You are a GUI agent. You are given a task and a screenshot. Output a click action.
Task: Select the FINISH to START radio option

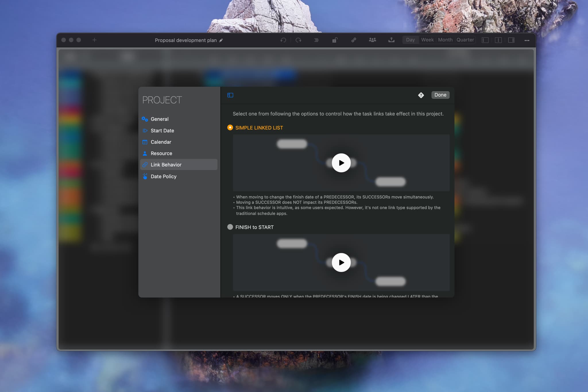[x=230, y=227]
